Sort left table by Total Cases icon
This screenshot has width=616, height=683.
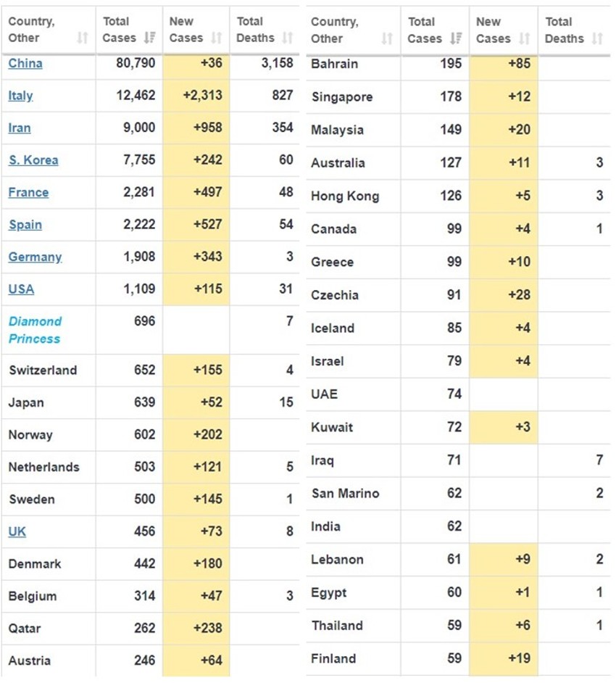(149, 38)
